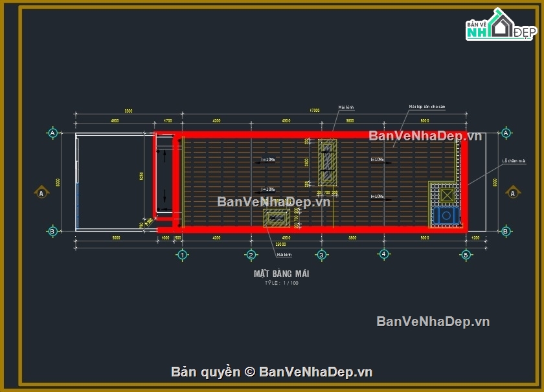The width and height of the screenshot is (544, 392).
Task: Click the 5500 top dimension text
Action: pyautogui.click(x=128, y=111)
